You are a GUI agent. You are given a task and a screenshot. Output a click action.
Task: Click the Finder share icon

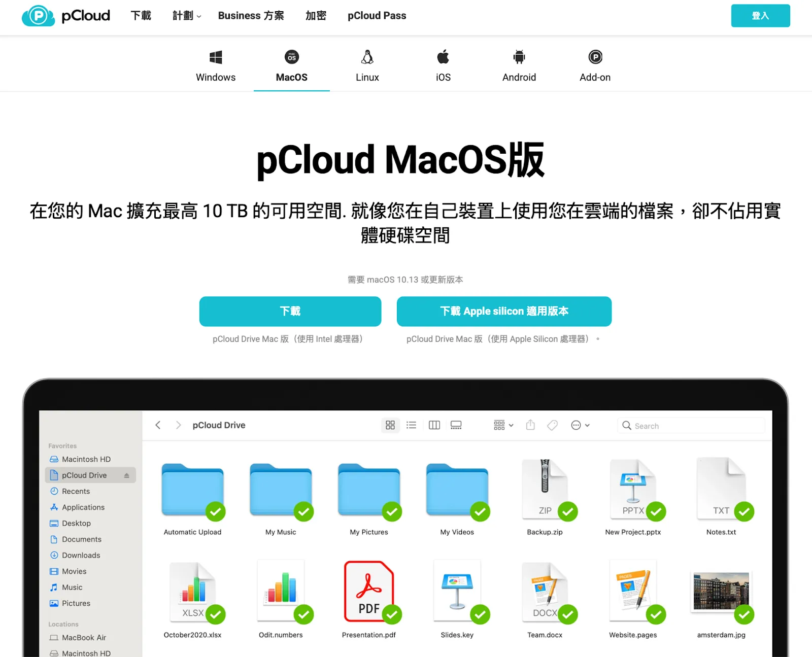(x=530, y=425)
